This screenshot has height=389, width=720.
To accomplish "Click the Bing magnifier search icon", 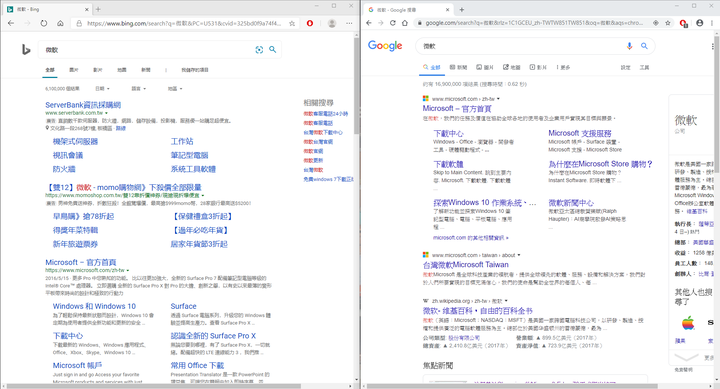I will pos(273,50).
